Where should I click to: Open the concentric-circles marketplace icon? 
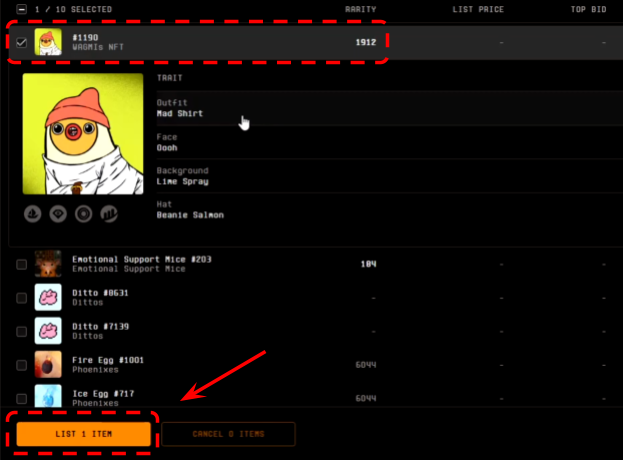click(x=83, y=214)
